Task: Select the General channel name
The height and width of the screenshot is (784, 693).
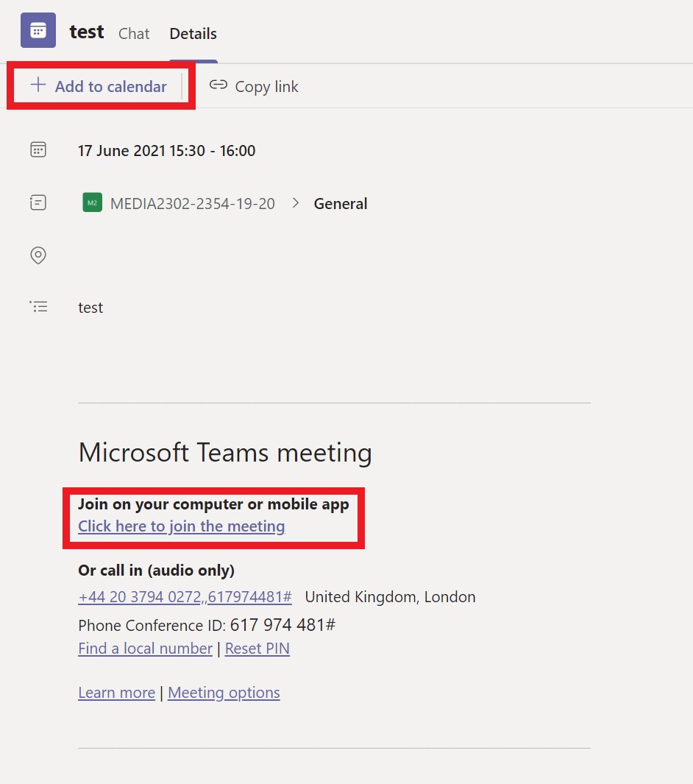Action: click(x=341, y=203)
